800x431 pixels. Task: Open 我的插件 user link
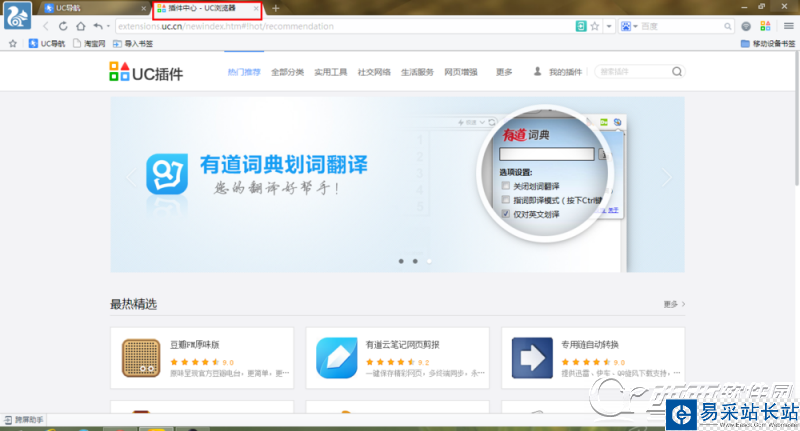558,72
